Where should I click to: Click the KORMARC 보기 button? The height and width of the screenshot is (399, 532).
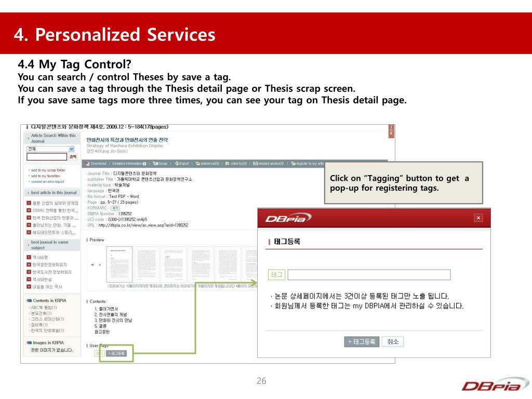(115, 208)
